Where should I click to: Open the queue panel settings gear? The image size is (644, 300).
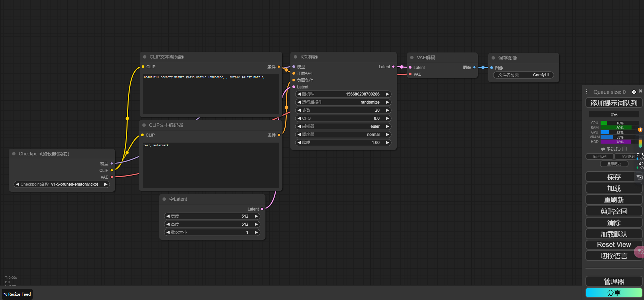[634, 92]
